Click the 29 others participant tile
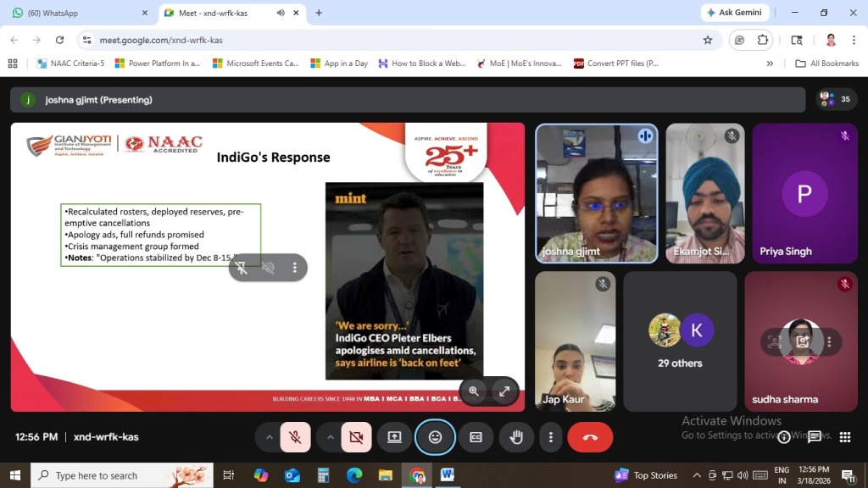The height and width of the screenshot is (488, 868). point(681,341)
